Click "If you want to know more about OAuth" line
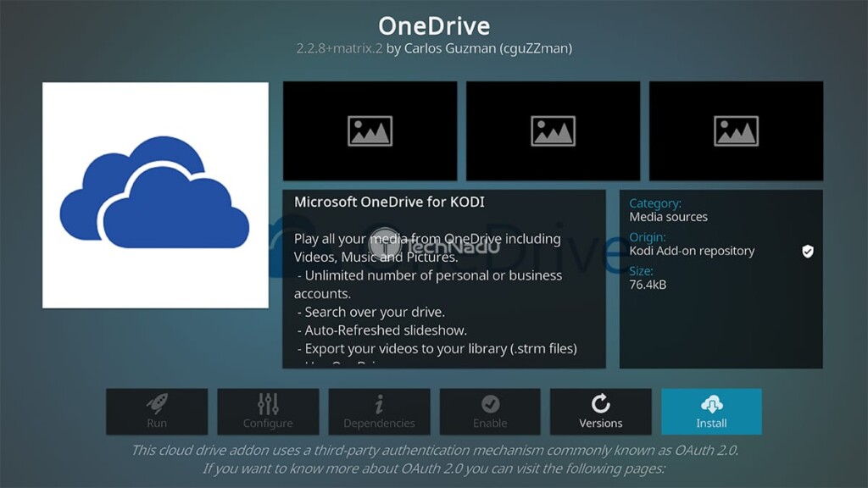 click(x=434, y=469)
